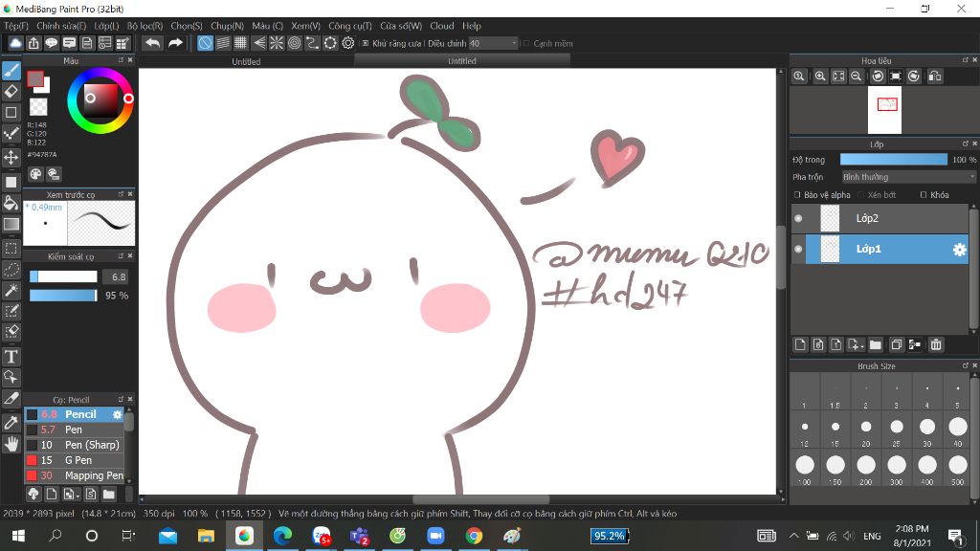The height and width of the screenshot is (551, 980).
Task: Turn off snap with the Snap Off icon
Action: (205, 43)
